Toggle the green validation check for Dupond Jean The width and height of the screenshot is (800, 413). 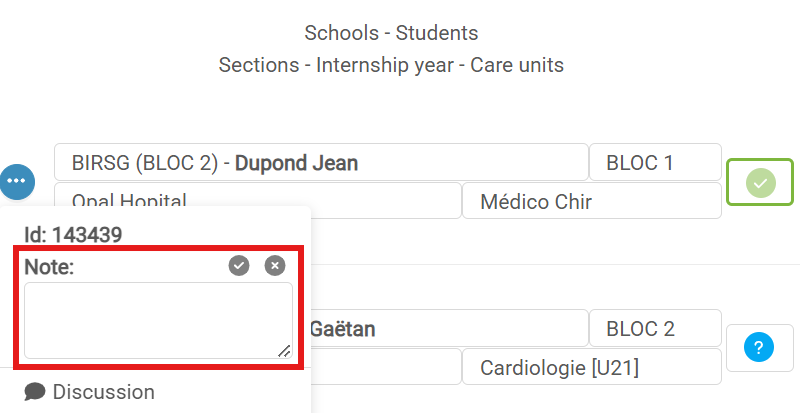point(760,182)
